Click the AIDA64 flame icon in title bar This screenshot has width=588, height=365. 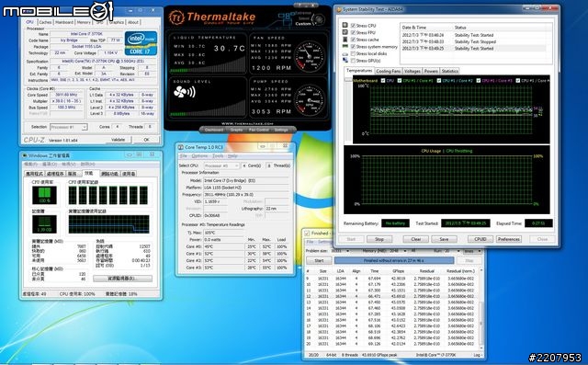tap(339, 10)
